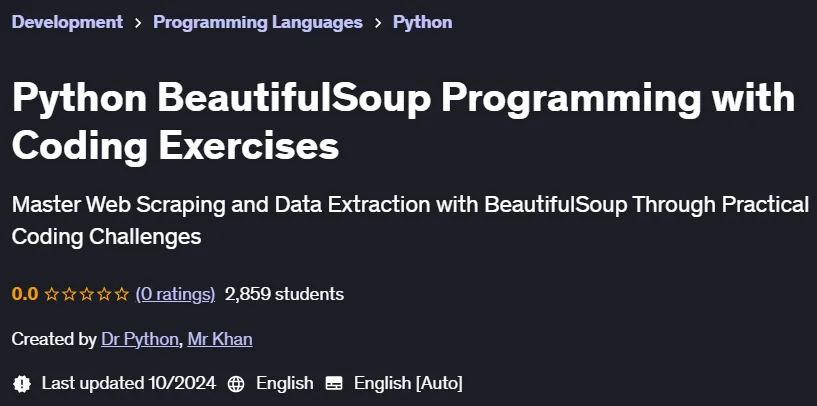Open the Python breadcrumb link
The image size is (817, 406).
click(423, 22)
